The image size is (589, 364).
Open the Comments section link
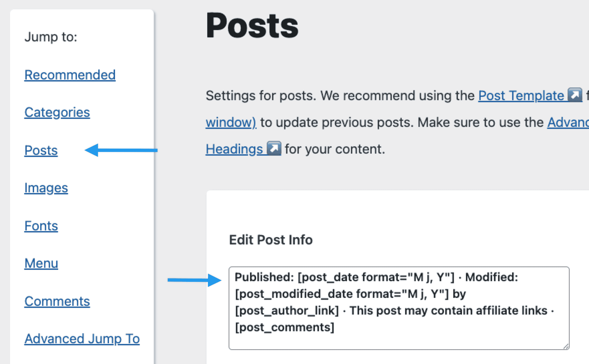57,302
